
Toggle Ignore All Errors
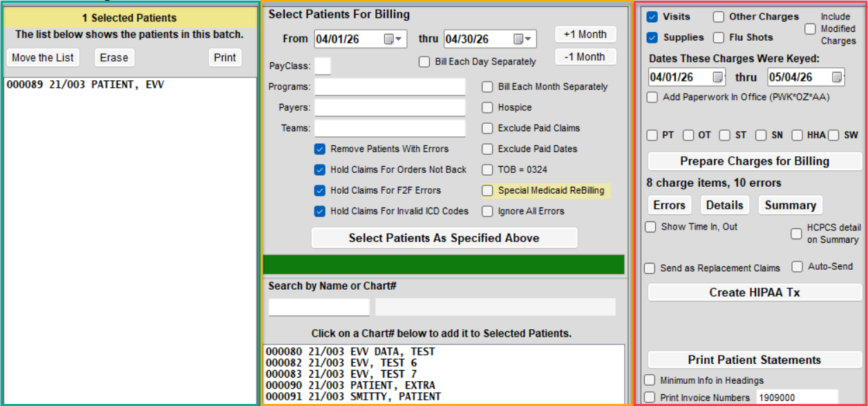(487, 211)
